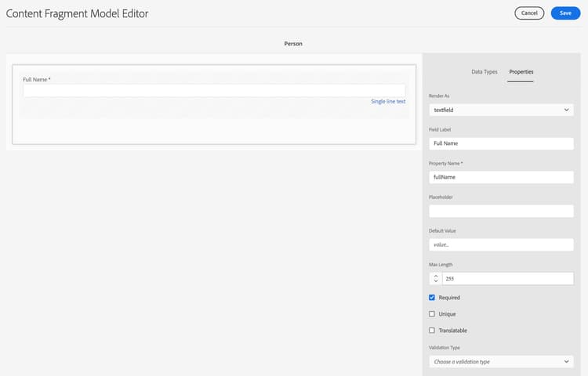Open the Choose a validation type dropdown

502,361
